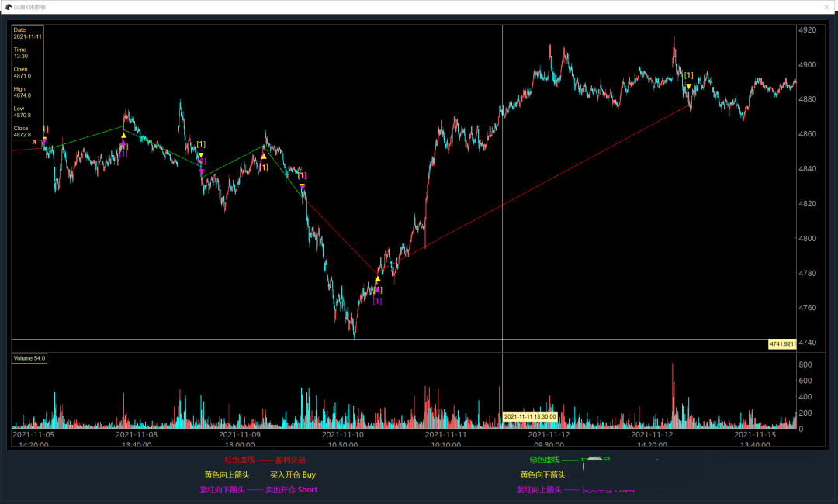
Task: Click the 买入开仓 Buy legend entry
Action: pos(260,475)
